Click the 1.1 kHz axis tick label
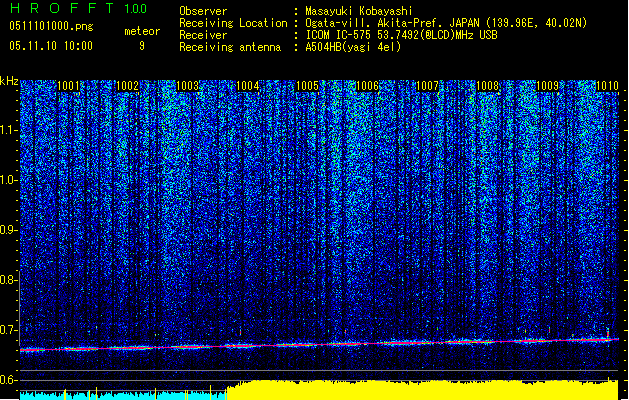This screenshot has height=400, width=629. click(x=8, y=130)
